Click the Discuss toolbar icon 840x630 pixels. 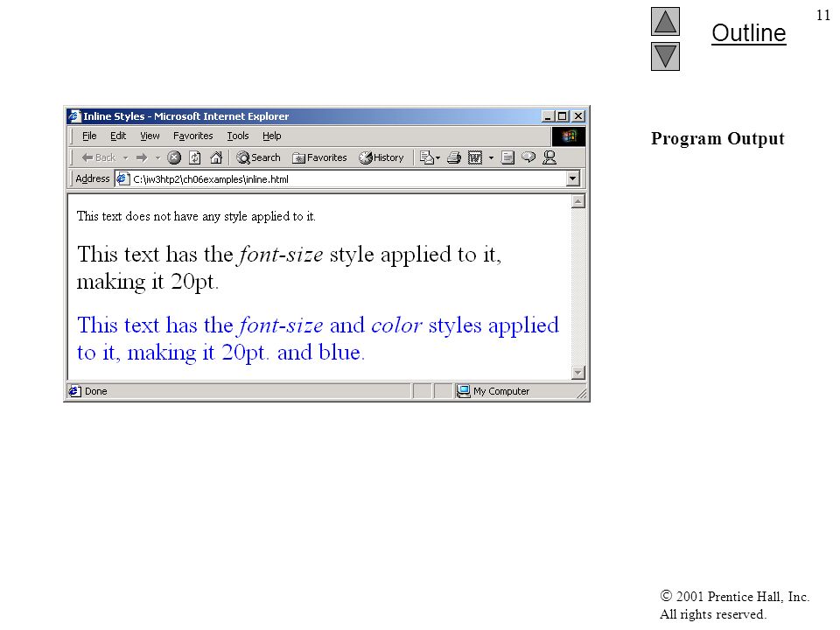click(528, 157)
